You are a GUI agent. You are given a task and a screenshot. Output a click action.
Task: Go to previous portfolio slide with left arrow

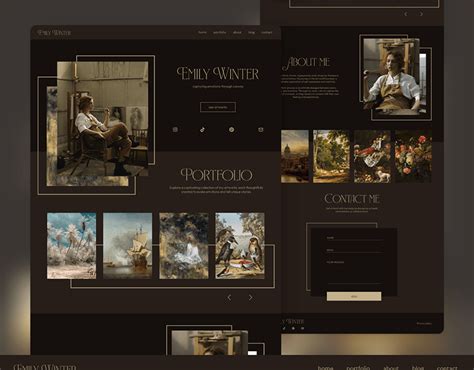pos(229,297)
